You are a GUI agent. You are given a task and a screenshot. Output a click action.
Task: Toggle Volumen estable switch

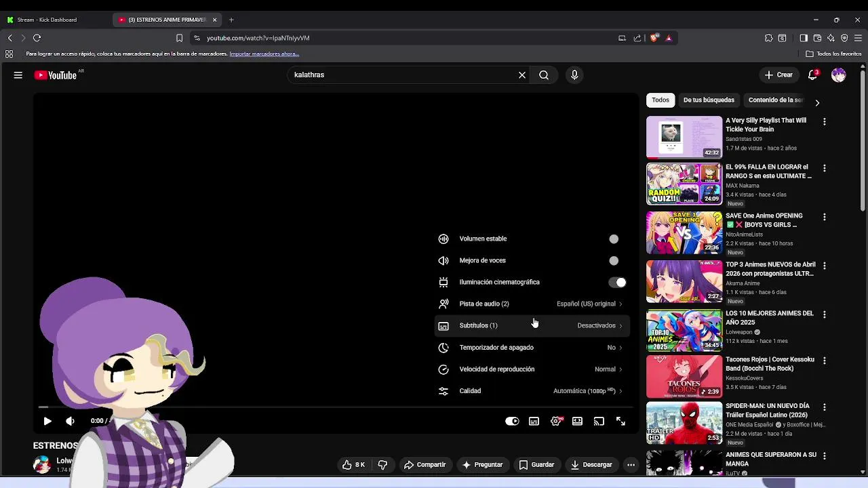coord(618,239)
